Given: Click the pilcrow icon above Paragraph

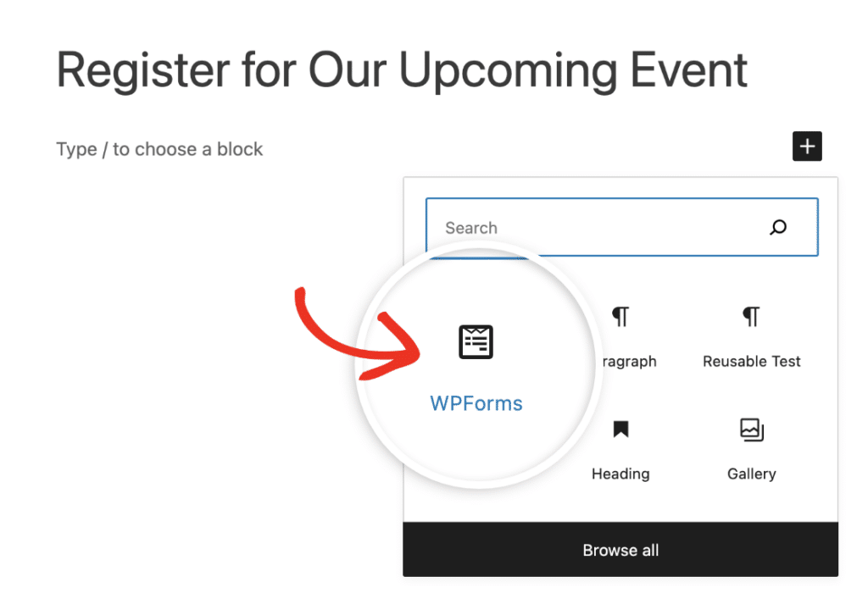Looking at the screenshot, I should [620, 315].
